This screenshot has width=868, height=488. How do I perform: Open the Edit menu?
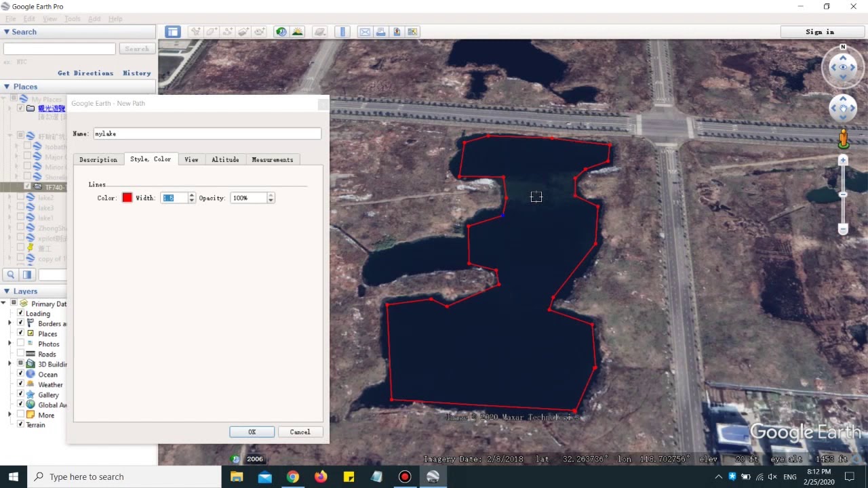click(29, 19)
